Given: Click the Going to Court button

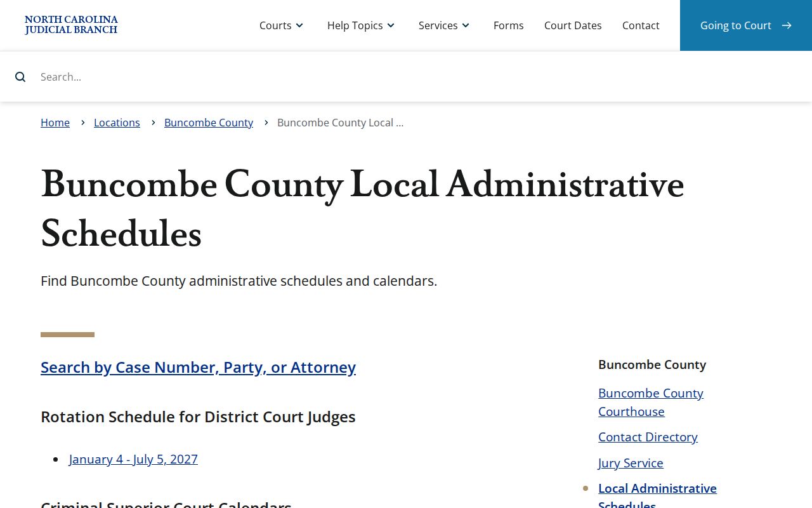Looking at the screenshot, I should click(746, 25).
